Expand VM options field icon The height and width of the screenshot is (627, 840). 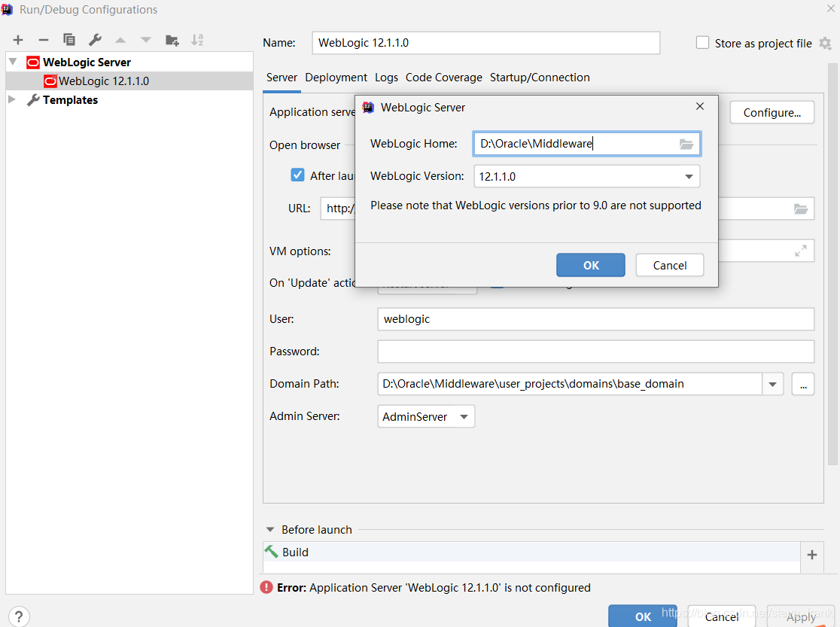tap(800, 251)
